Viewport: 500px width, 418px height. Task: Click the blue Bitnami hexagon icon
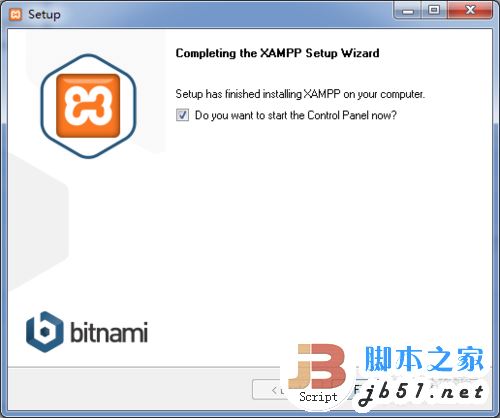point(44,332)
